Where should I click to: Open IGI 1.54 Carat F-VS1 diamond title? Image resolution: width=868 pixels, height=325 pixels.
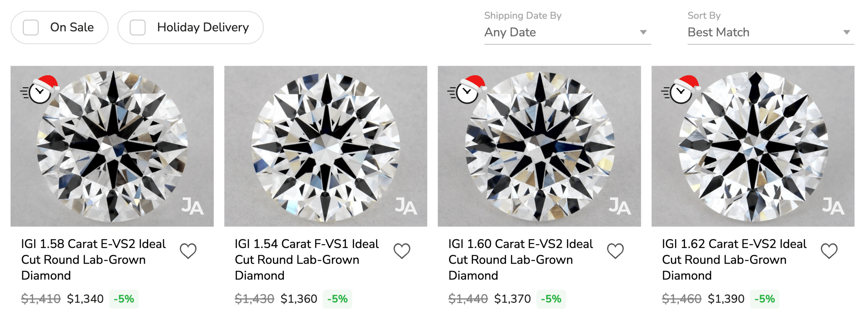[x=307, y=260]
